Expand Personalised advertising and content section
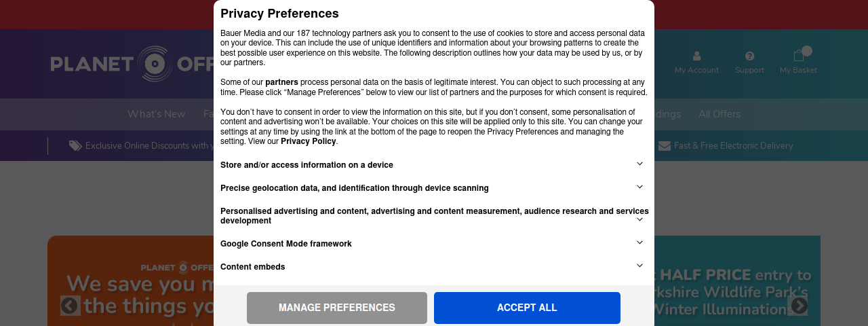Viewport: 868px width, 326px height. click(433, 215)
